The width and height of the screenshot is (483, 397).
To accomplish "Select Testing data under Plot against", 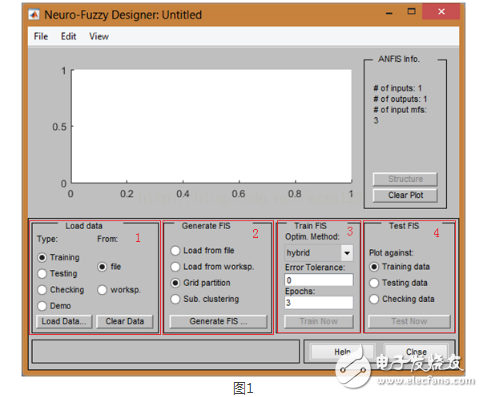I will click(x=374, y=283).
